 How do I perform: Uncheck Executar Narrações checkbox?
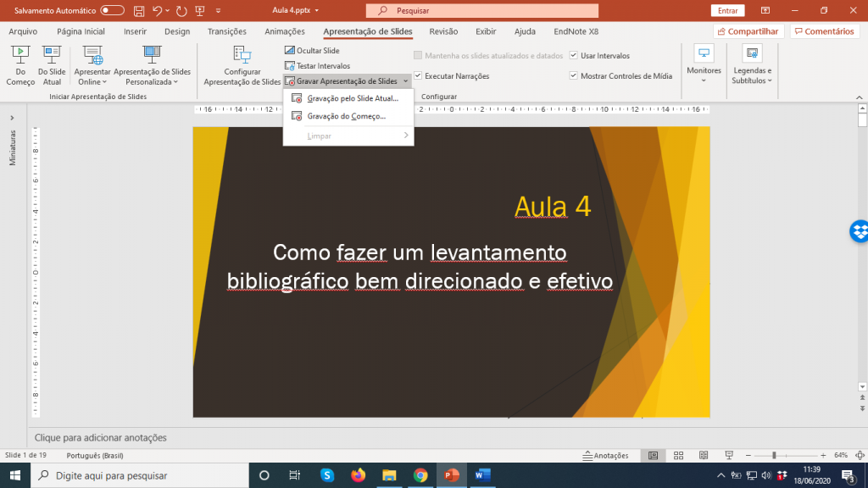(x=418, y=75)
